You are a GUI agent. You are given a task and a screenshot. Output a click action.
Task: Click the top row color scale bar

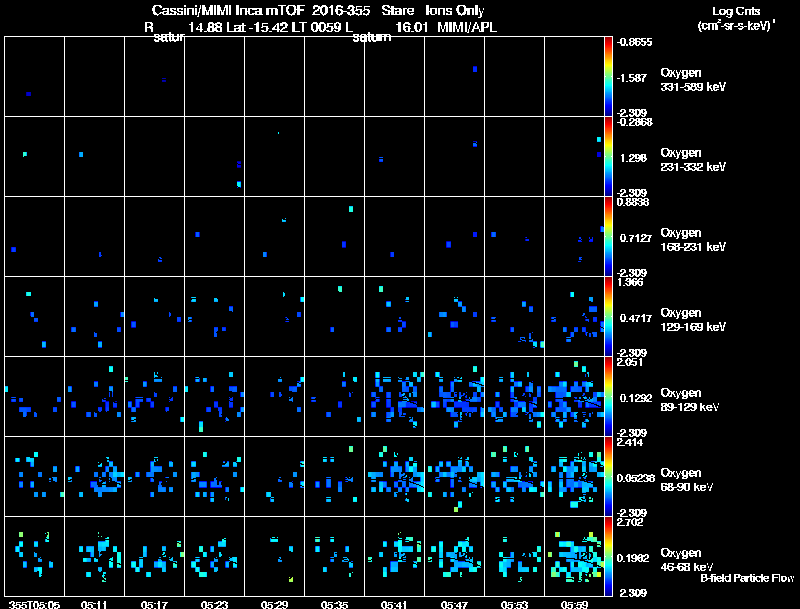click(608, 76)
